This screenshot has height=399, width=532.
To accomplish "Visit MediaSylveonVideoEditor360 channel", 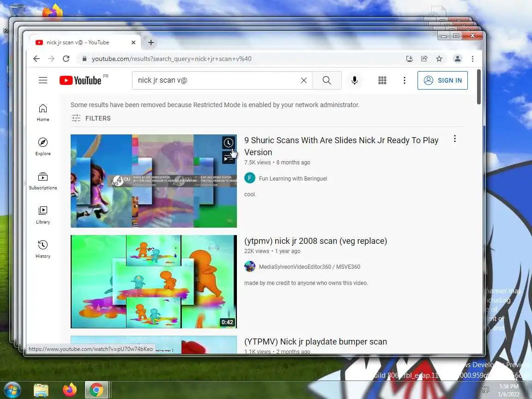I will tap(309, 266).
